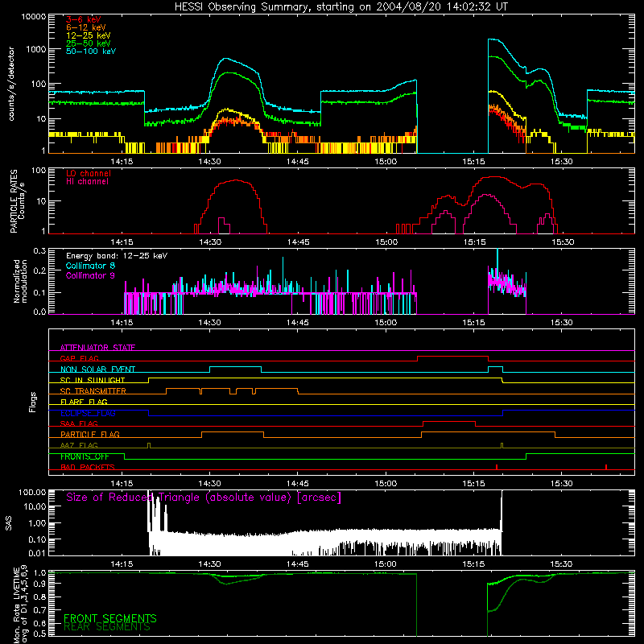644x644 pixels.
Task: Click the 0.3 y-axis value on modulation plot
Action: click(x=39, y=250)
